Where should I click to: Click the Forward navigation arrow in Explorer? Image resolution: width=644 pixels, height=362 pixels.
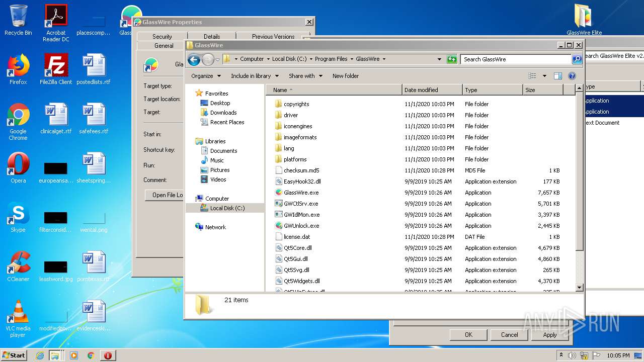[208, 59]
